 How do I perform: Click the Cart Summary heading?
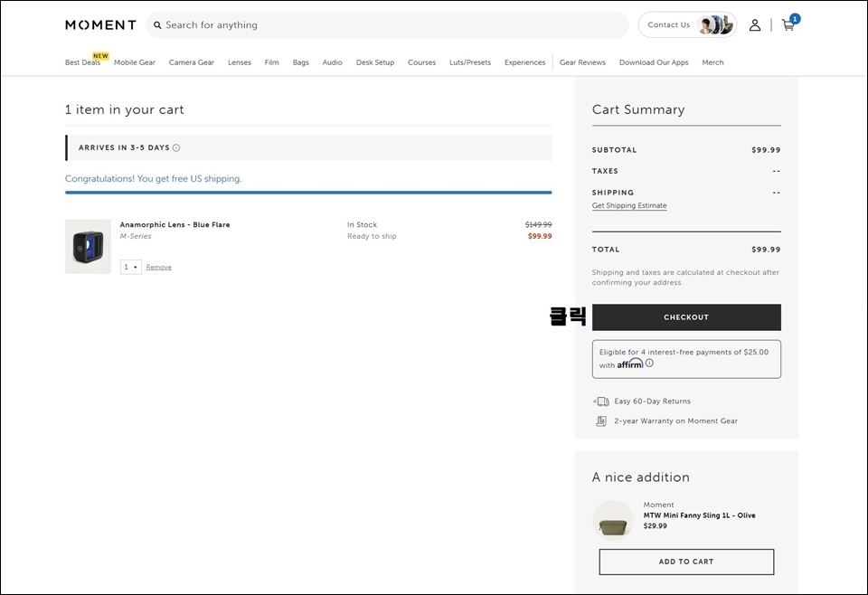[638, 109]
